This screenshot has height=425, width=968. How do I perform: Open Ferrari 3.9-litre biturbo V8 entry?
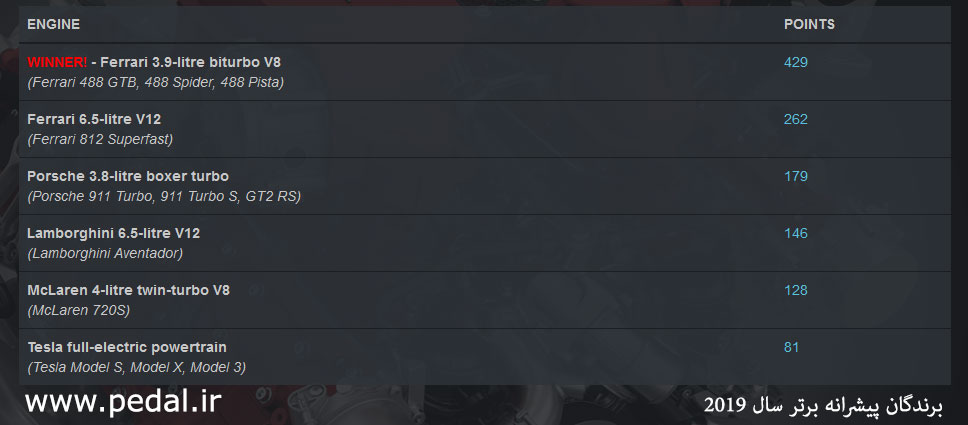(190, 62)
